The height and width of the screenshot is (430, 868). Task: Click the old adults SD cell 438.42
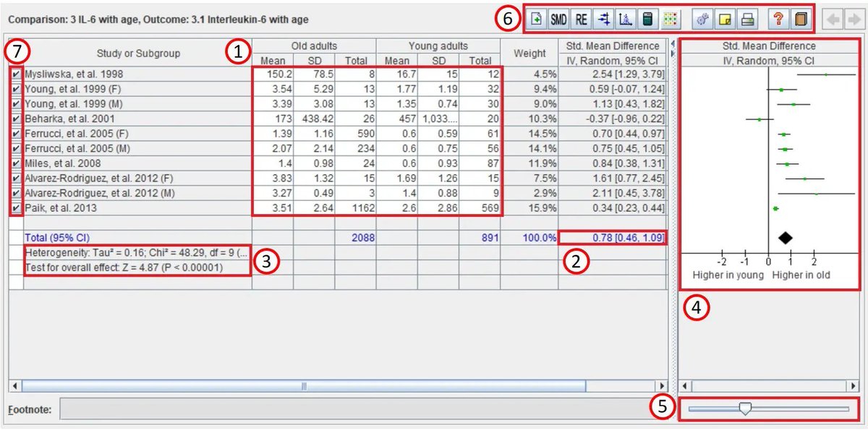click(x=314, y=119)
